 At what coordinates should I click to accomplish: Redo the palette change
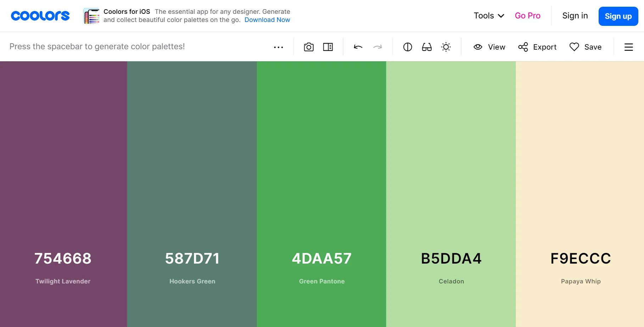pyautogui.click(x=377, y=47)
